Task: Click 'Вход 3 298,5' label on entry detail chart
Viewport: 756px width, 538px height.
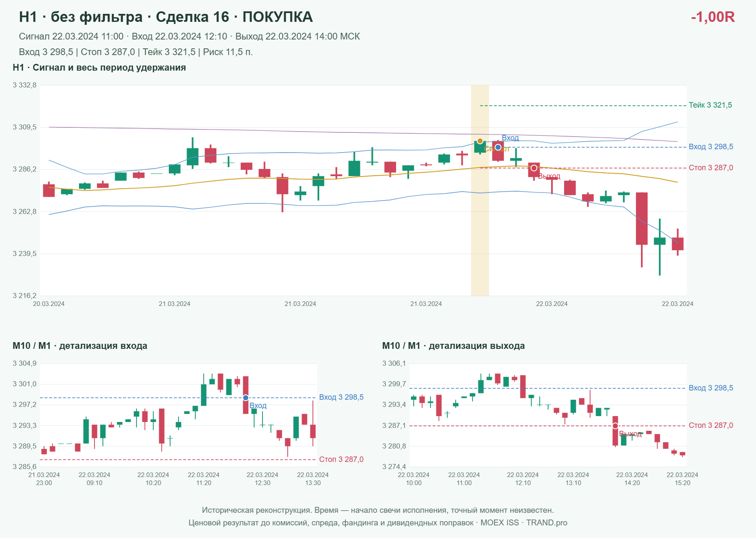Action: [341, 397]
